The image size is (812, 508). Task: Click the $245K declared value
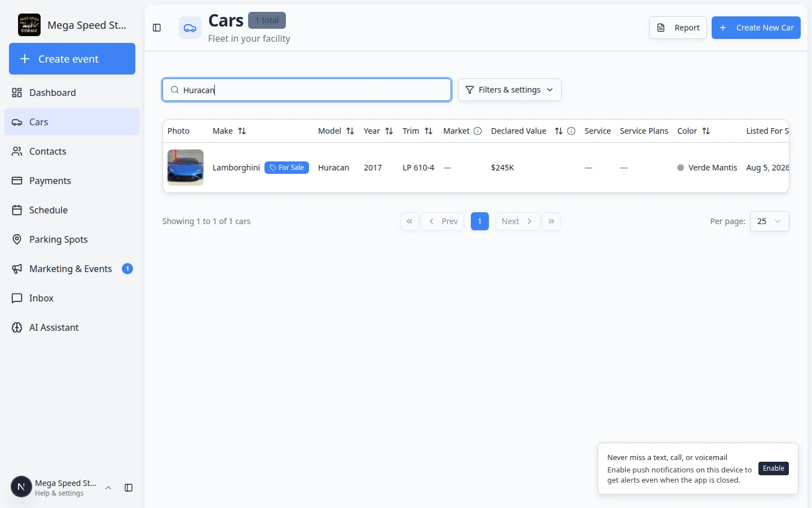pyautogui.click(x=502, y=168)
